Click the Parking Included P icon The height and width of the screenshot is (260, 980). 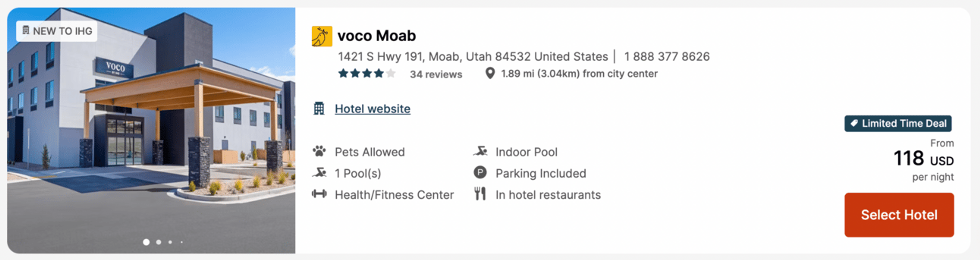pos(480,172)
